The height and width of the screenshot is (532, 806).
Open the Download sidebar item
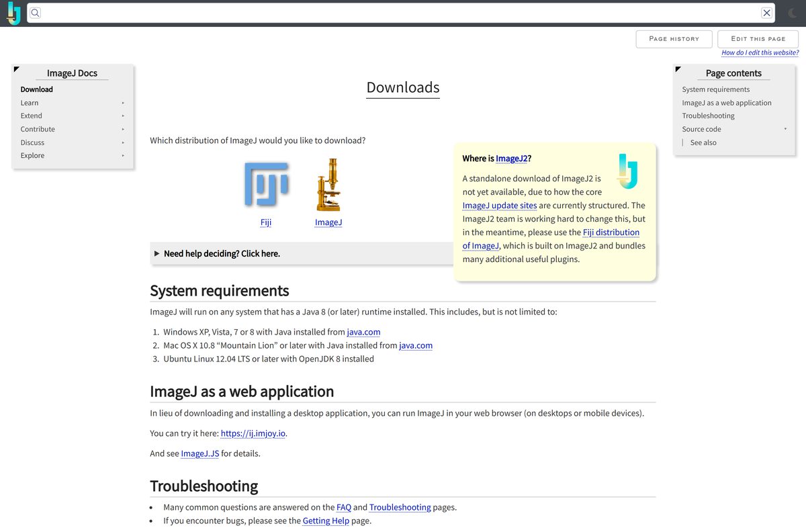[x=36, y=89]
